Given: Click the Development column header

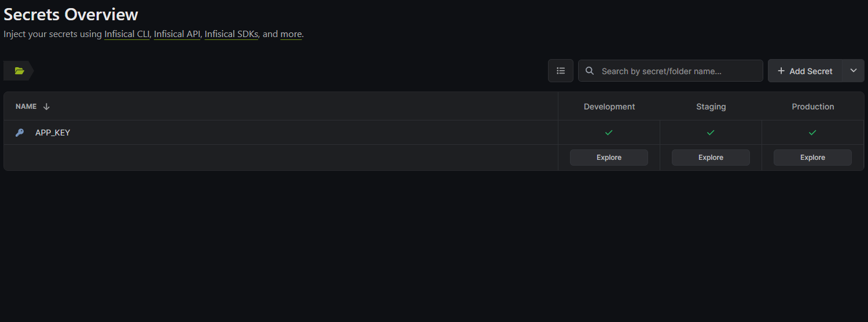Looking at the screenshot, I should click(609, 107).
